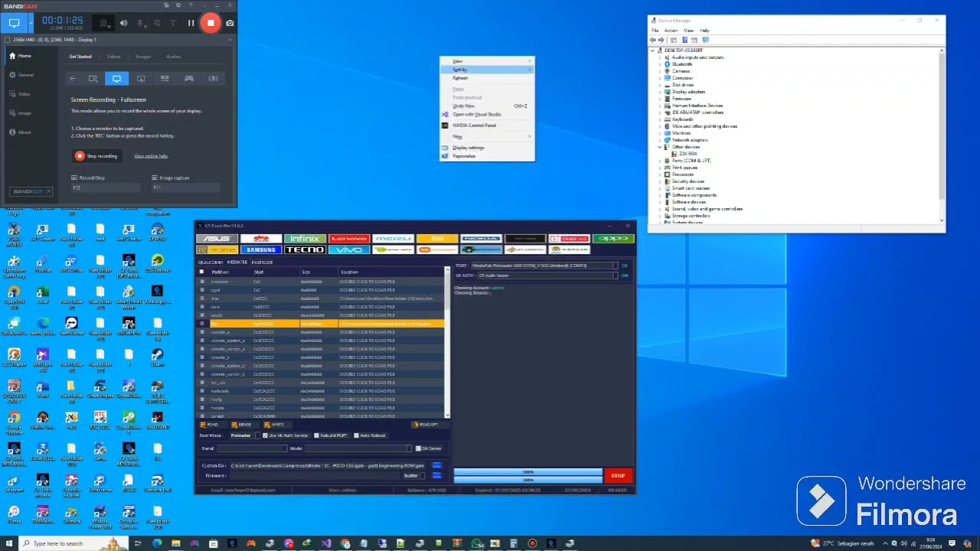Toggle Use Mi Auth Service checkbox
The height and width of the screenshot is (551, 980).
click(264, 435)
